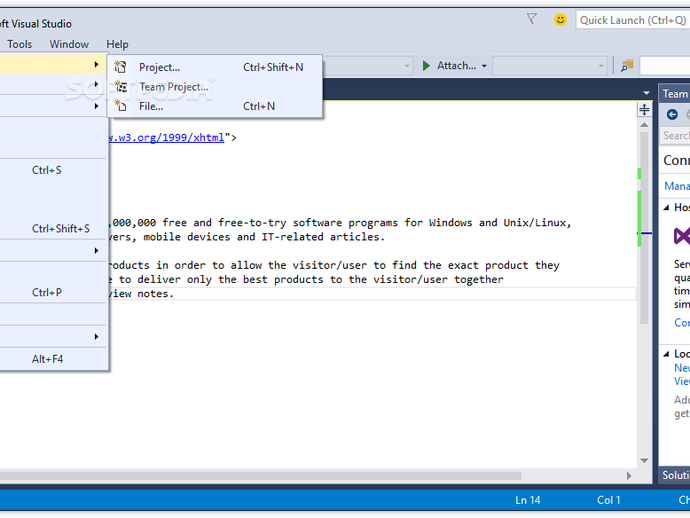This screenshot has width=690, height=518.
Task: Click the editor split window handle
Action: tap(644, 110)
